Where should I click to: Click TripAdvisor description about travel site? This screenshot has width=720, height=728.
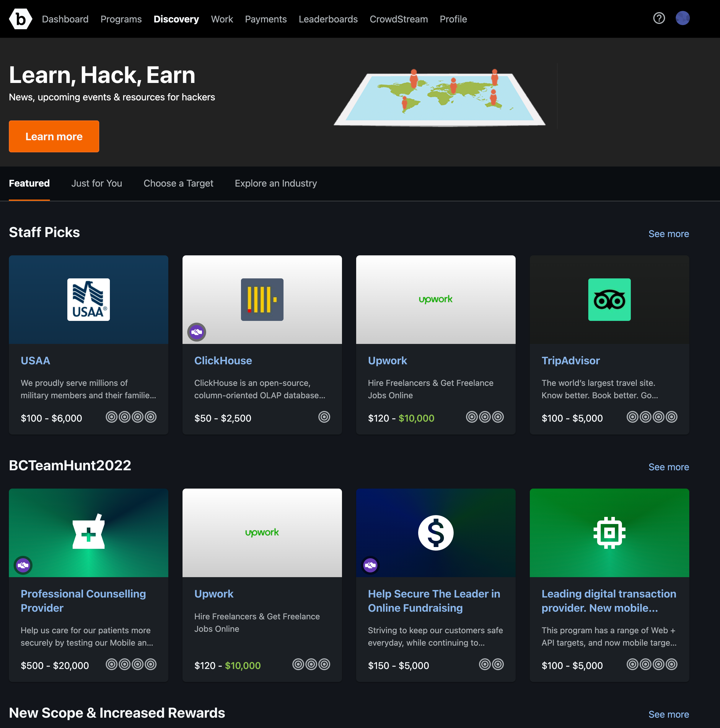click(600, 389)
